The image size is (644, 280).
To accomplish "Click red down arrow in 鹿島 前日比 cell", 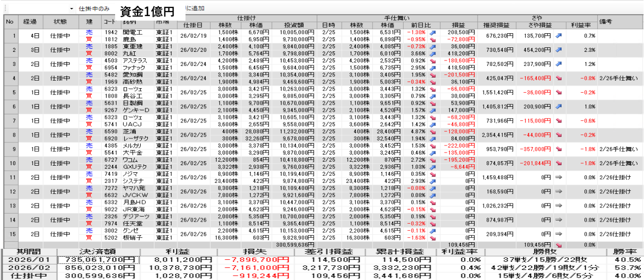I will 432,39.
